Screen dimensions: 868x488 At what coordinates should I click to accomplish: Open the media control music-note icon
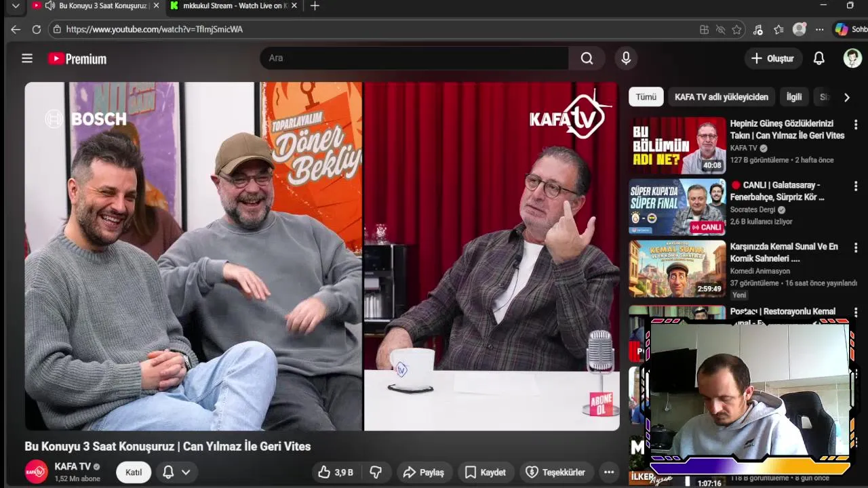(x=758, y=30)
